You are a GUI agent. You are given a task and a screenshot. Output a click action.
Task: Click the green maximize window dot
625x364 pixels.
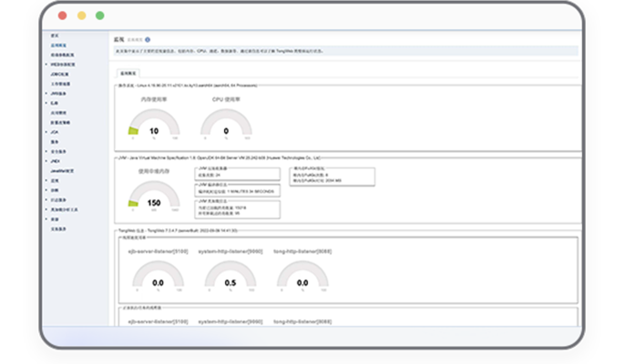point(99,15)
